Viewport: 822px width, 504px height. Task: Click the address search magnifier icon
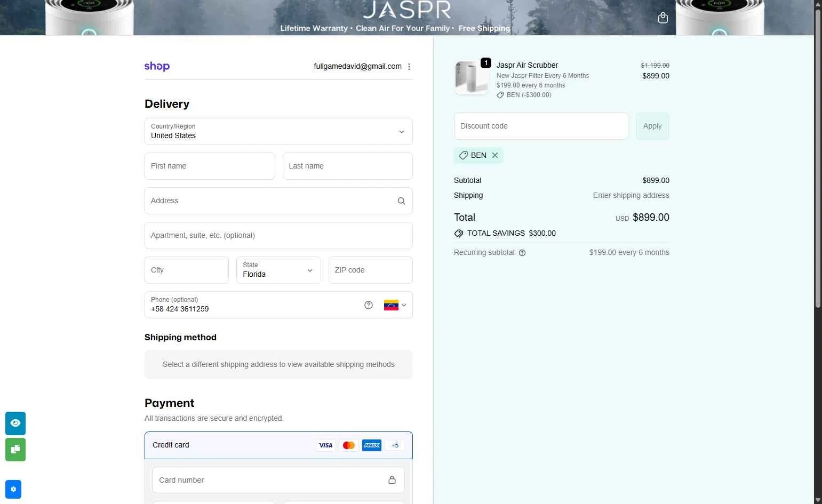(401, 201)
